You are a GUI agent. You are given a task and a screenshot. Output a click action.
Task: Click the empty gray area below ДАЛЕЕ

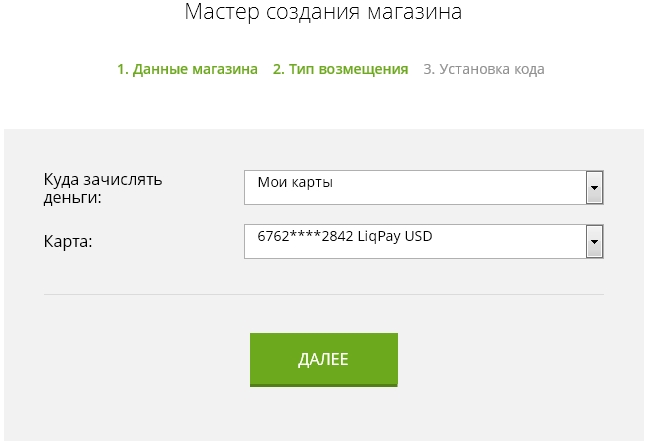[323, 415]
